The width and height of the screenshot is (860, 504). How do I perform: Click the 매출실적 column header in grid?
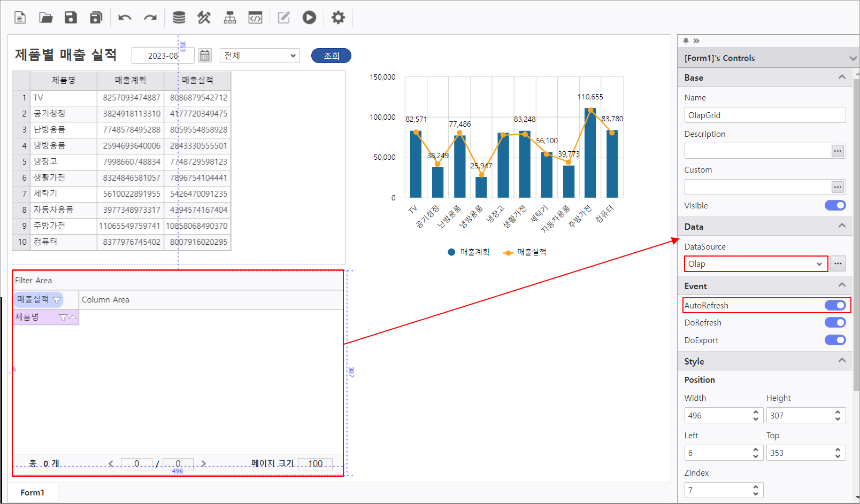[x=197, y=80]
